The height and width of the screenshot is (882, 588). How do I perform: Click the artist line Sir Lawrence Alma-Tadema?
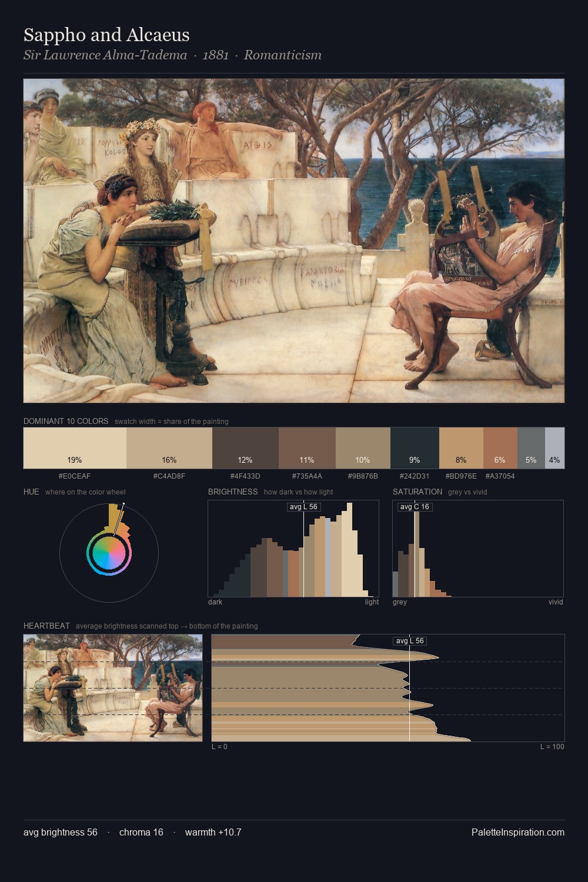pos(105,55)
